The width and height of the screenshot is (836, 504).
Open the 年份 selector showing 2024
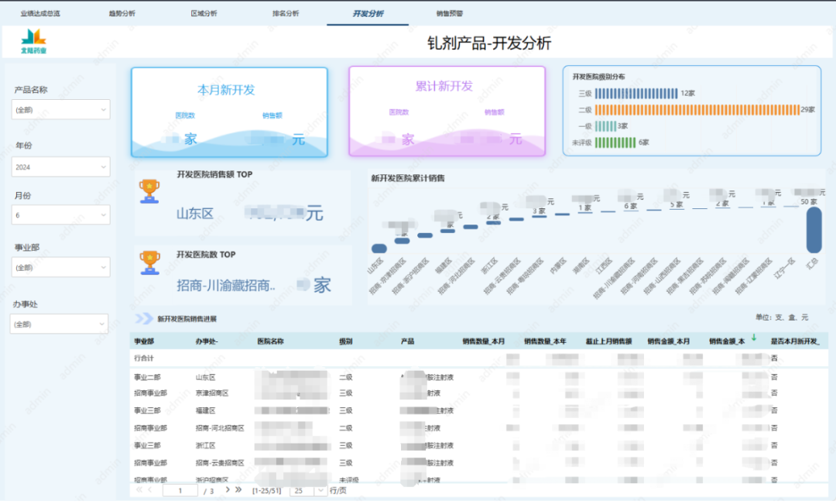click(60, 166)
